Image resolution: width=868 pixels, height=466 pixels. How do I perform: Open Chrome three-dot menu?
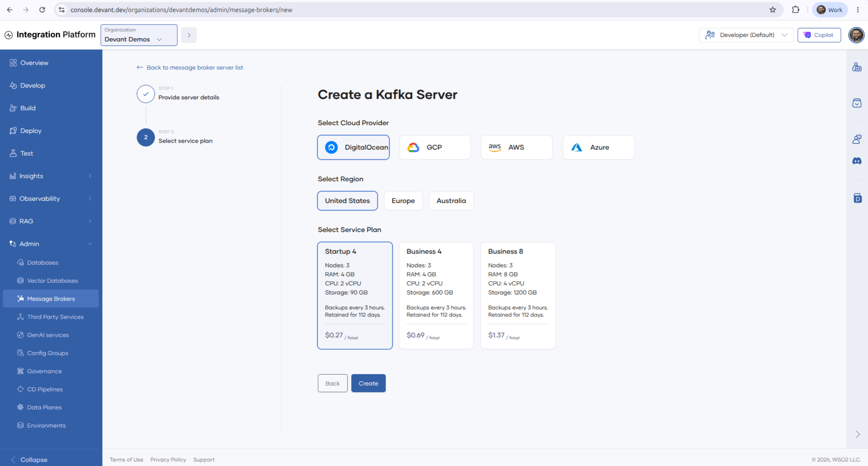(858, 10)
